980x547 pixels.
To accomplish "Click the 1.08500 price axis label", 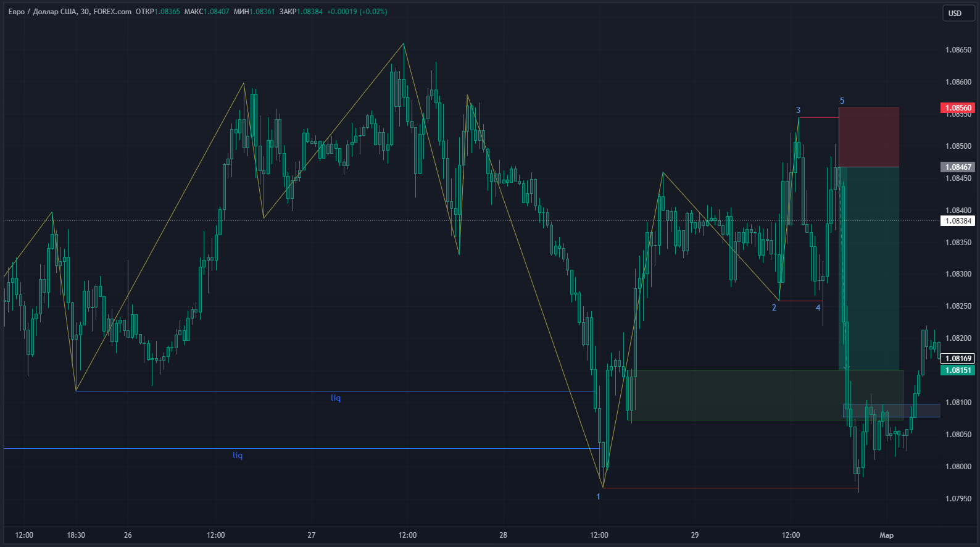I will tap(958, 146).
